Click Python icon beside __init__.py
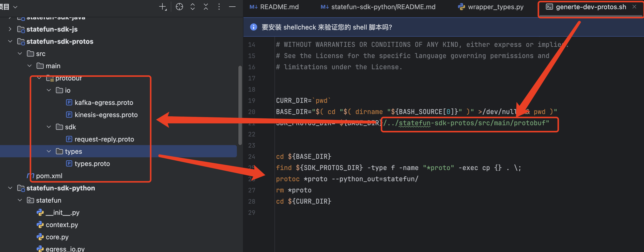 (40, 212)
